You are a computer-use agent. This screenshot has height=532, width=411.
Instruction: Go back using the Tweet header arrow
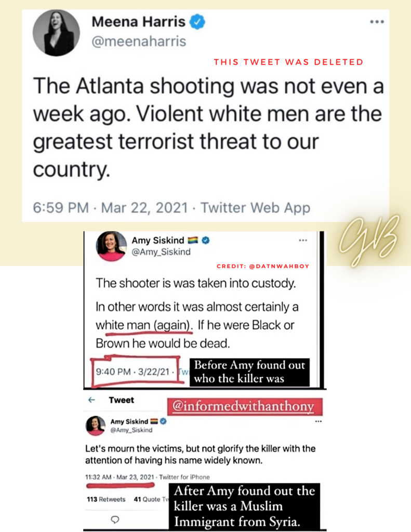[x=91, y=400]
